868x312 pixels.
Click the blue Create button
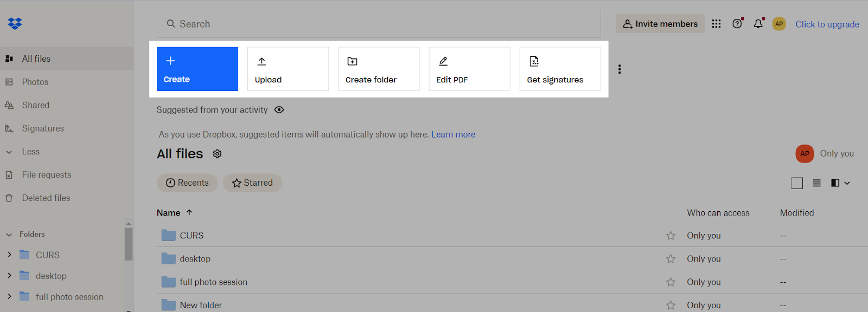coord(197,69)
